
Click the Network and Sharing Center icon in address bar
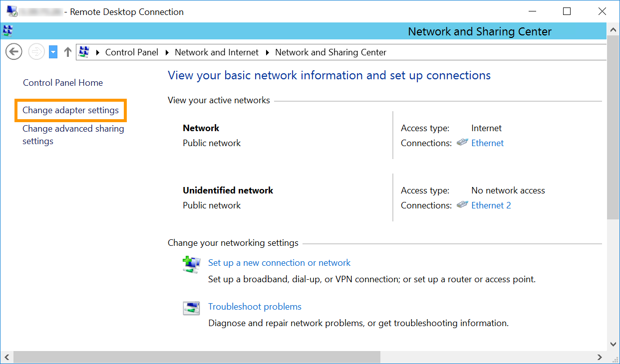(x=83, y=51)
